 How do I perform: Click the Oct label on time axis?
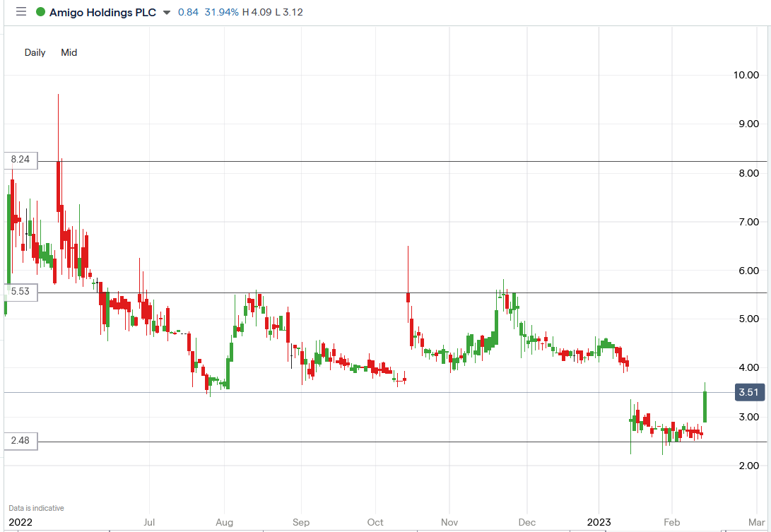coord(375,522)
